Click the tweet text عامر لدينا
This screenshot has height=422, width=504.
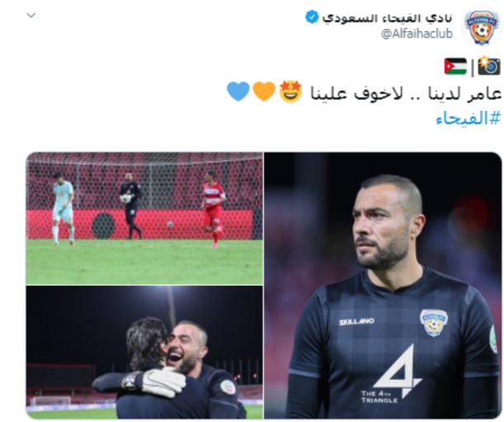[464, 93]
